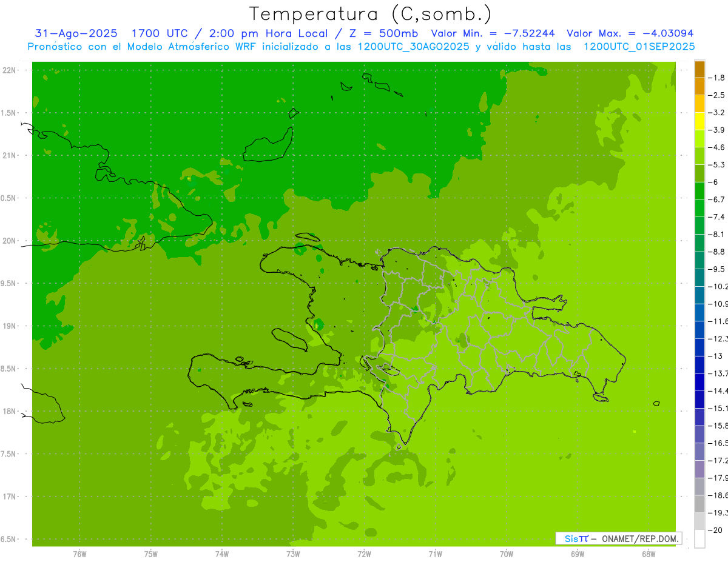Click the '75W' longitude axis label
Viewport: 728px width, 562px height.
[150, 554]
